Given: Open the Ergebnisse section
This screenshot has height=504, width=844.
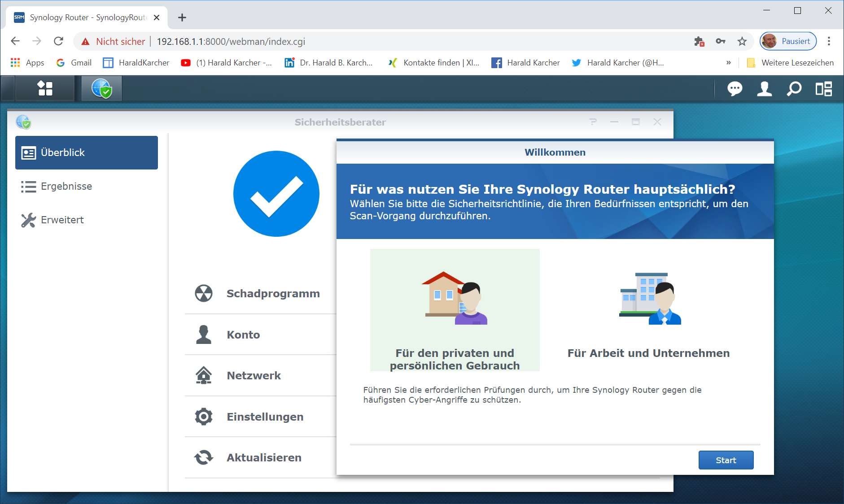Looking at the screenshot, I should click(87, 186).
